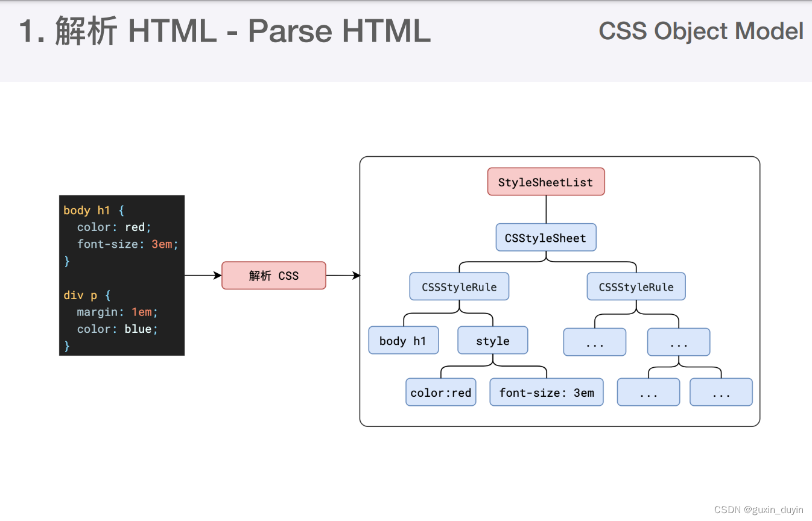Click the code line div p {

(x=87, y=295)
